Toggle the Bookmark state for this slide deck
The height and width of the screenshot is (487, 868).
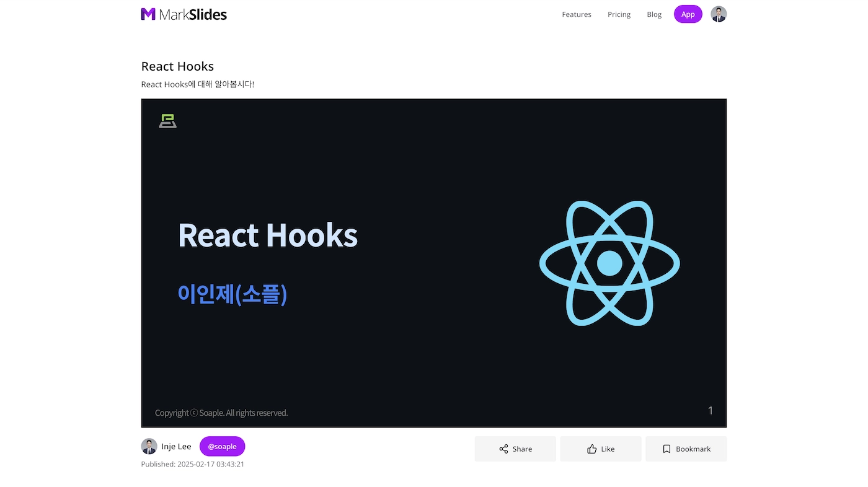point(686,449)
